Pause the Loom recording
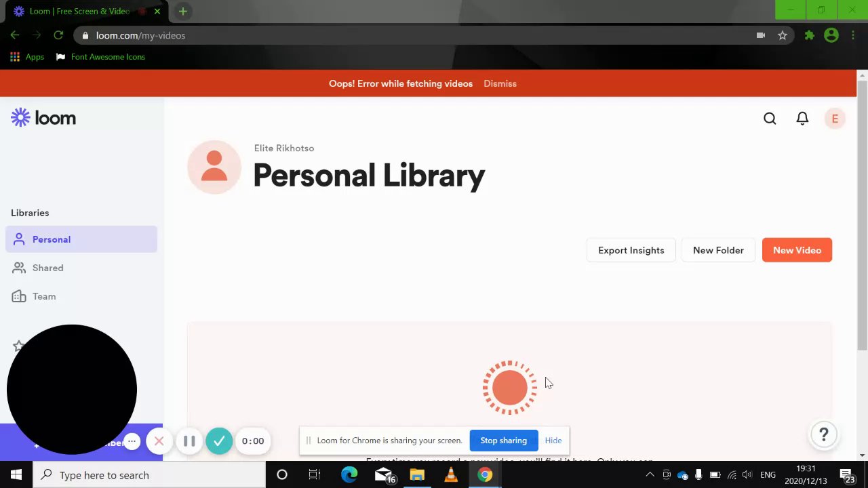Image resolution: width=868 pixels, height=488 pixels. point(189,441)
